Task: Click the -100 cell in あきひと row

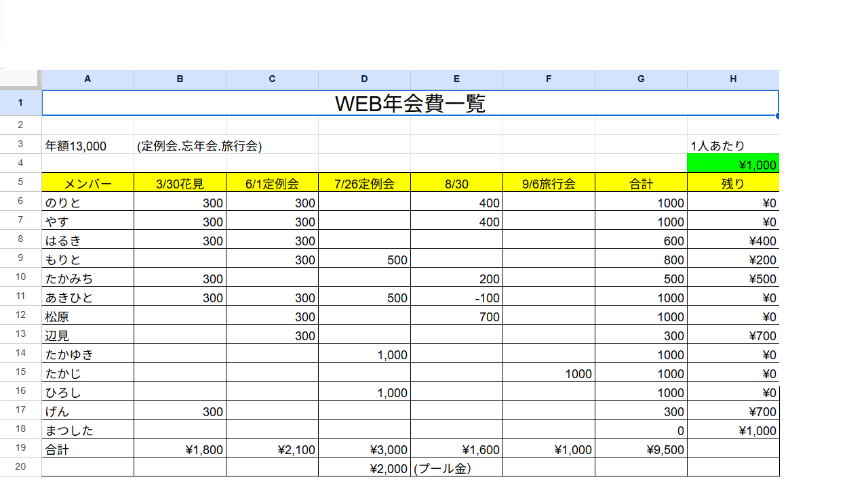Action: tap(456, 298)
